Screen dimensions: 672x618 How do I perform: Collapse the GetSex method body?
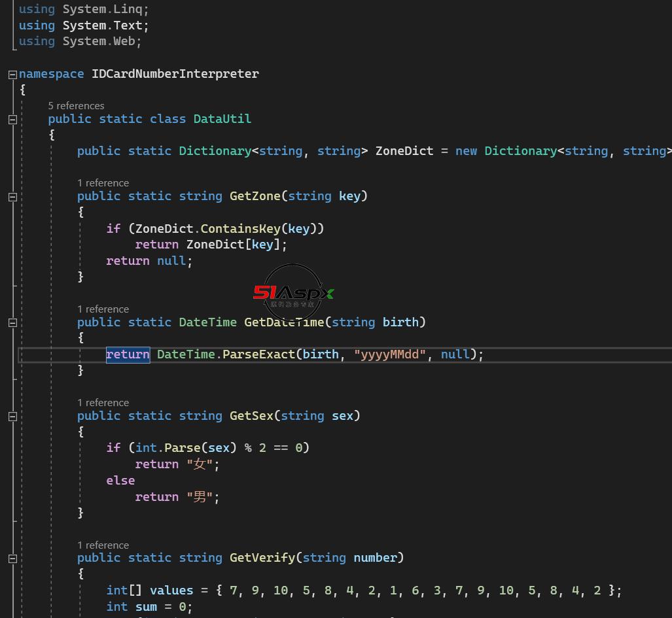coord(12,417)
